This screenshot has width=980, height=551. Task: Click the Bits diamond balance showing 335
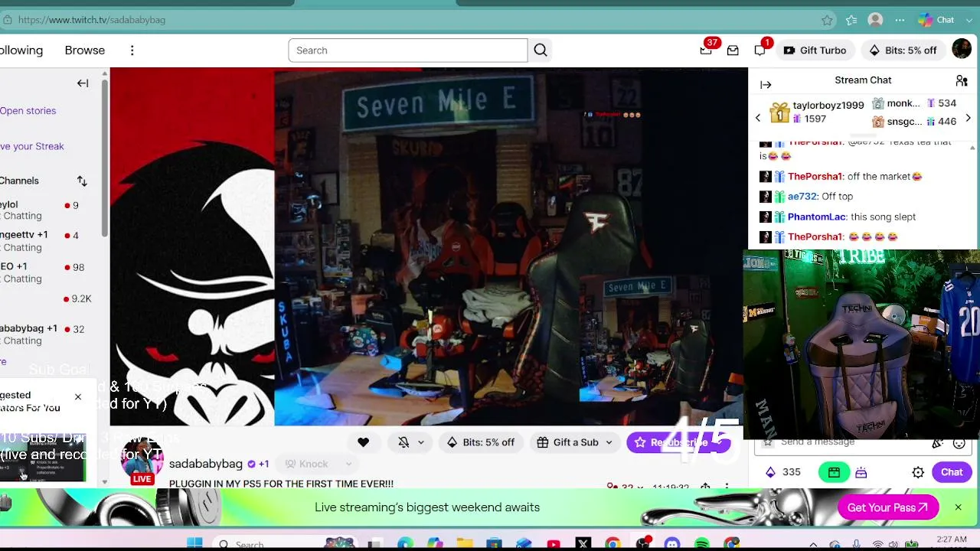(x=782, y=472)
